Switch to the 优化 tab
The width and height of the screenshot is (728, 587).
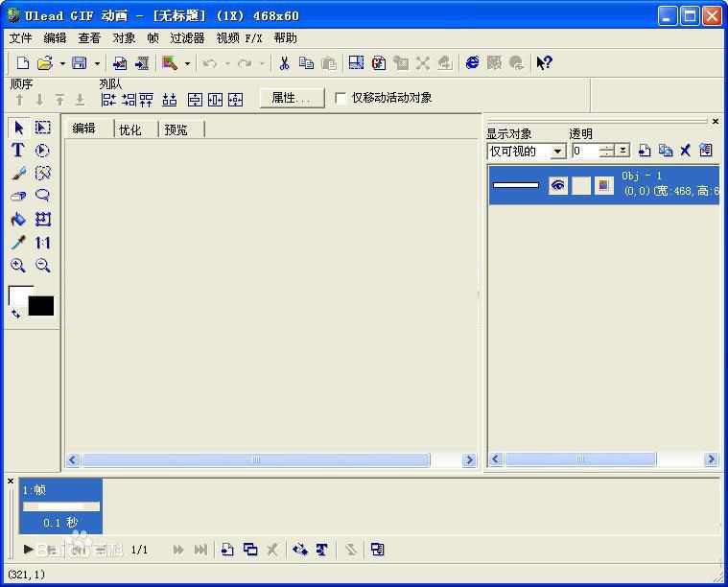pos(130,129)
